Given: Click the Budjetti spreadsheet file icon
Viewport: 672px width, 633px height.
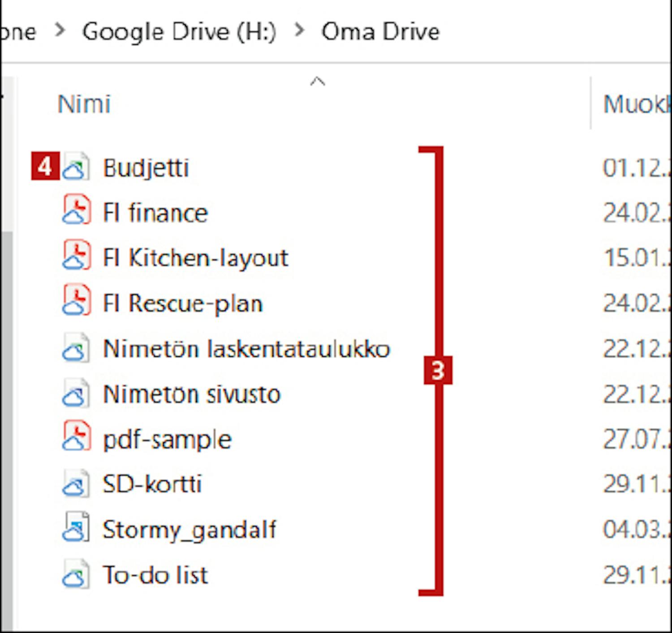Looking at the screenshot, I should (x=76, y=167).
